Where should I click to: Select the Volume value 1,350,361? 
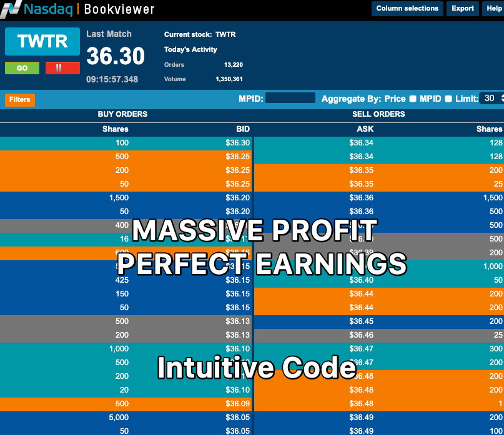coord(229,79)
